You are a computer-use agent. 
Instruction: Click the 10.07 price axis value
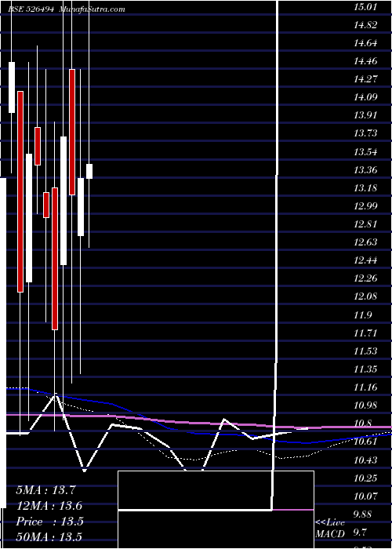(x=365, y=496)
